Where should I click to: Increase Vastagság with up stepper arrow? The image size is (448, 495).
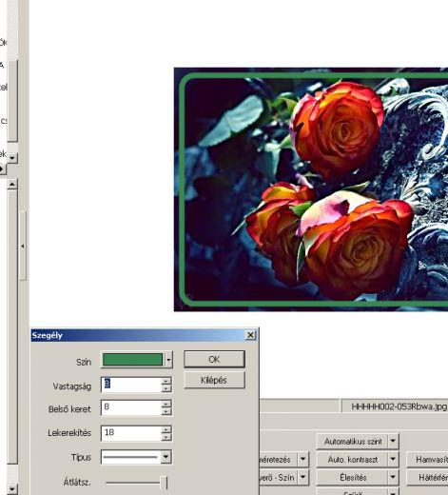166,381
